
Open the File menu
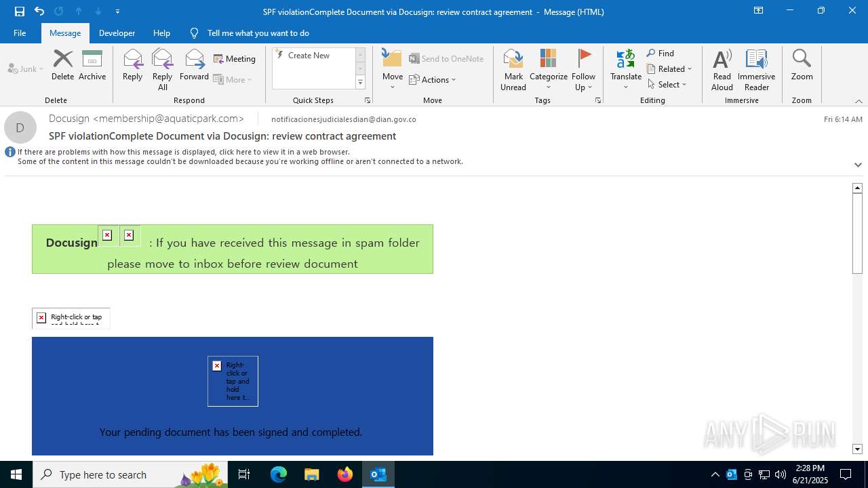tap(20, 33)
